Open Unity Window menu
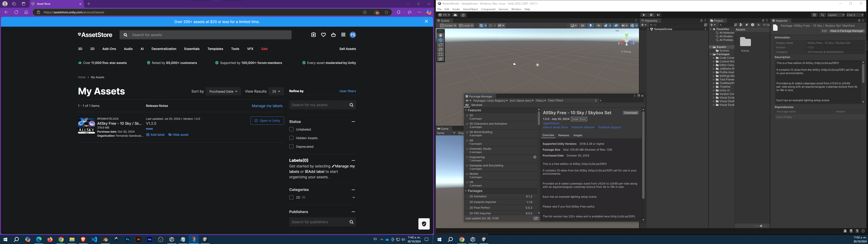 coord(516,9)
